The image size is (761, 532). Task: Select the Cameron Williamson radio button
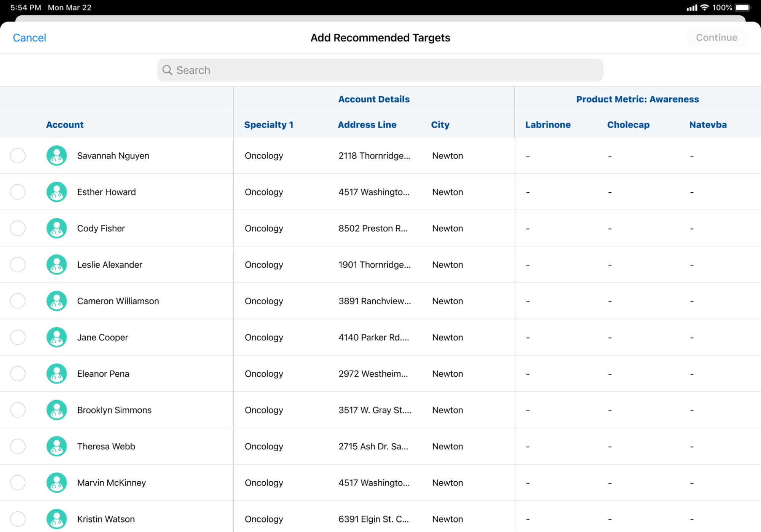18,301
